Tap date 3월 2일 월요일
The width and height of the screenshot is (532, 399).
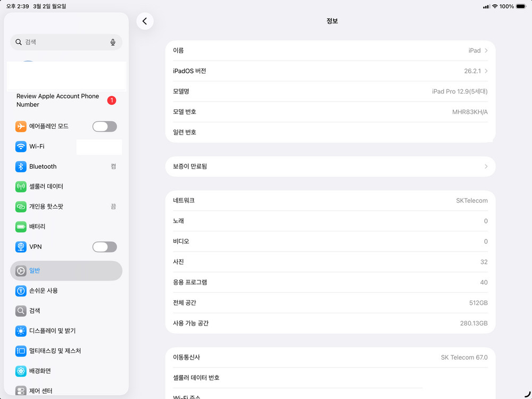click(x=49, y=6)
